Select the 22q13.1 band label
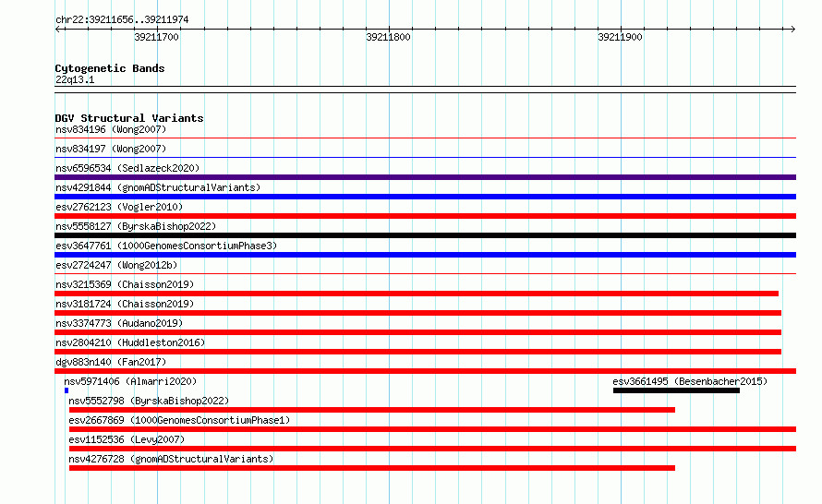This screenshot has height=504, width=822. click(75, 79)
